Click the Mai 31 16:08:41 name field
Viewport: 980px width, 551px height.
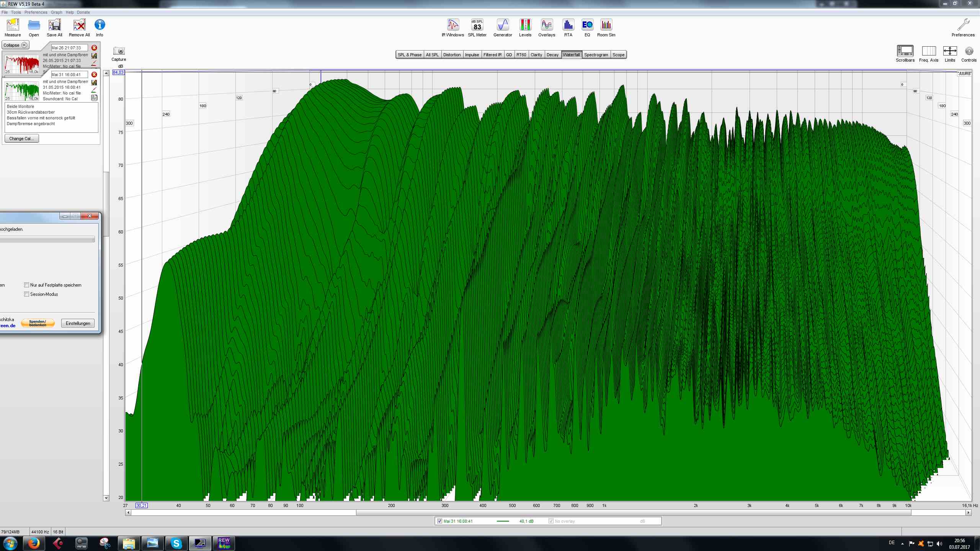(x=69, y=75)
